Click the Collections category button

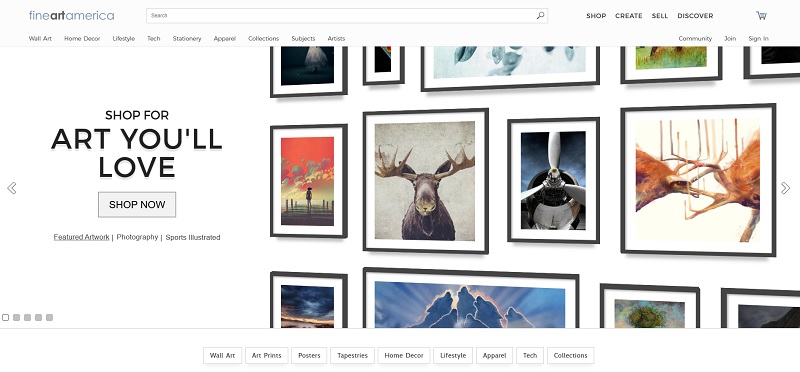coord(570,356)
